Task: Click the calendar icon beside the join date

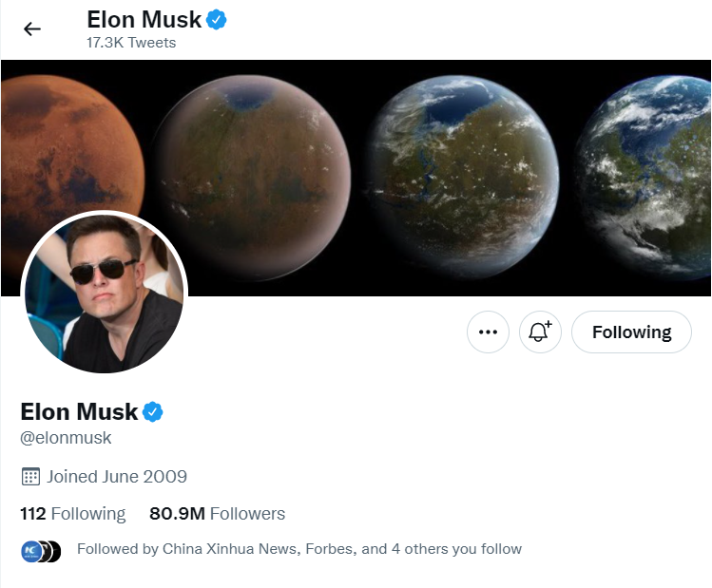Action: (30, 477)
